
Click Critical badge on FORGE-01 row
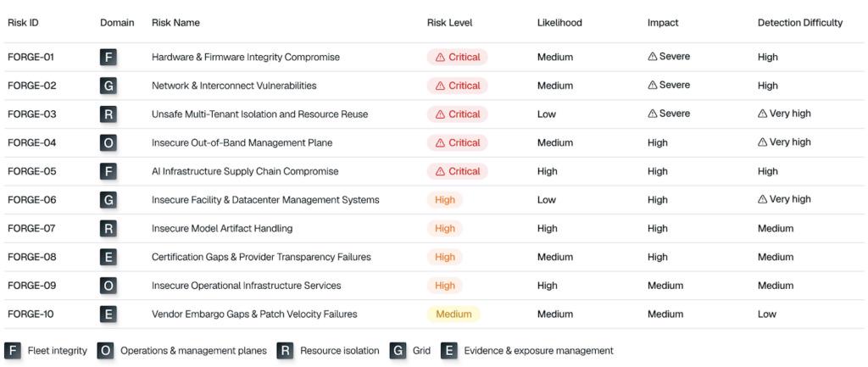pos(457,57)
